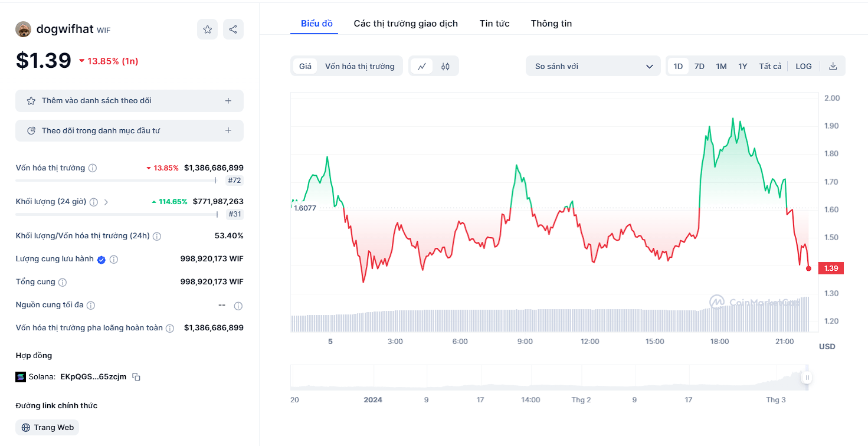868x446 pixels.
Task: Expand Khối lượng (24 giờ) chevron arrow
Action: (x=106, y=202)
